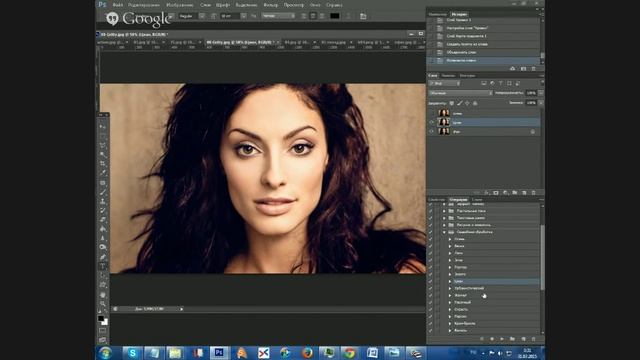Toggle visibility eye of bottom background layer
The image size is (640, 360).
[x=432, y=131]
